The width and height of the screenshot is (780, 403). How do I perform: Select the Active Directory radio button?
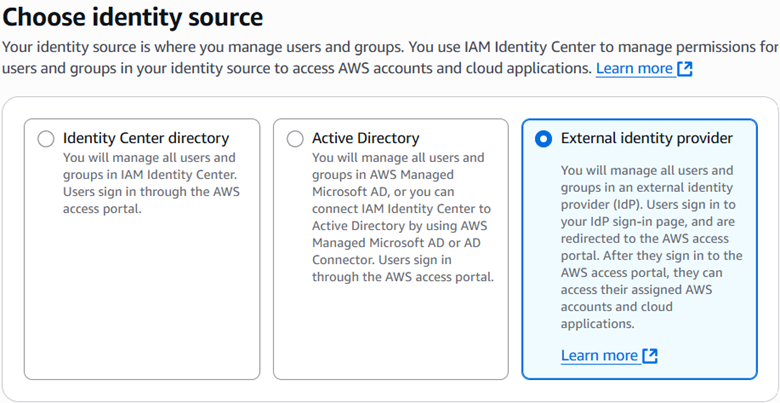295,139
